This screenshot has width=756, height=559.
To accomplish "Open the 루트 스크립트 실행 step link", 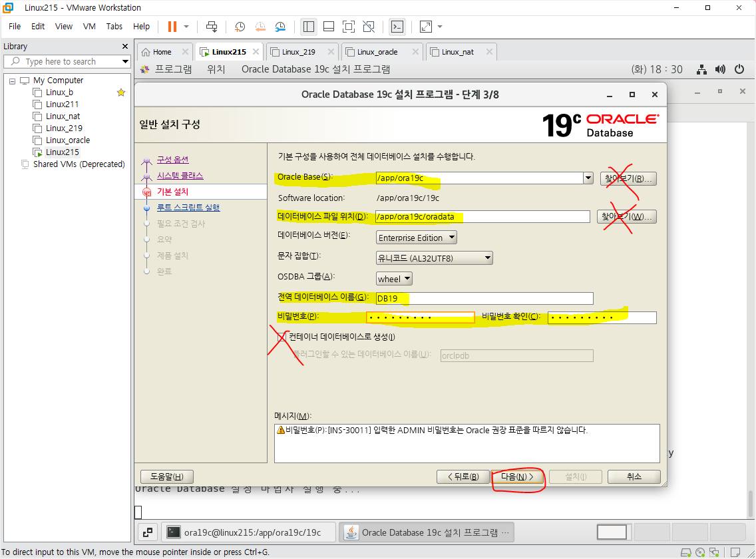I will (188, 208).
